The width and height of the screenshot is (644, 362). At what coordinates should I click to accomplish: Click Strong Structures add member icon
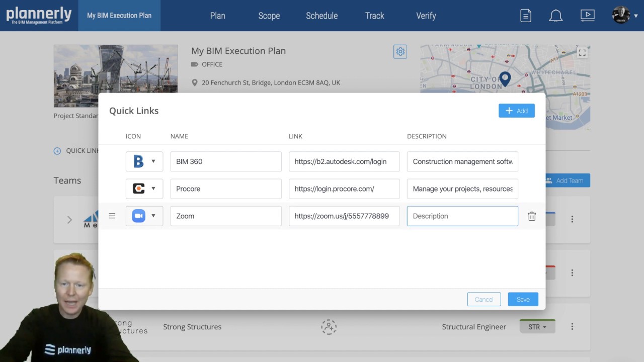329,327
